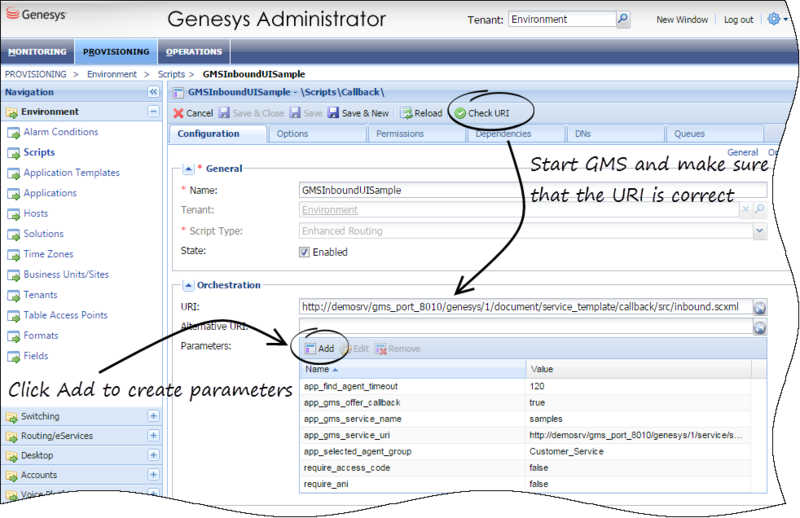Open the settings gear menu
Screen dimensions: 800x518
(x=775, y=19)
